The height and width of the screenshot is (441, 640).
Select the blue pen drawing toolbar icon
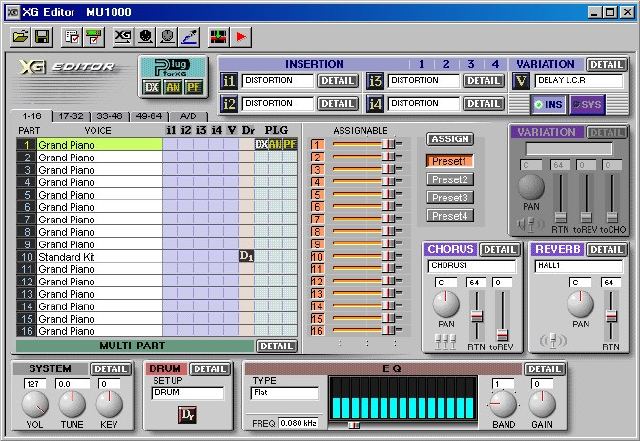(189, 37)
